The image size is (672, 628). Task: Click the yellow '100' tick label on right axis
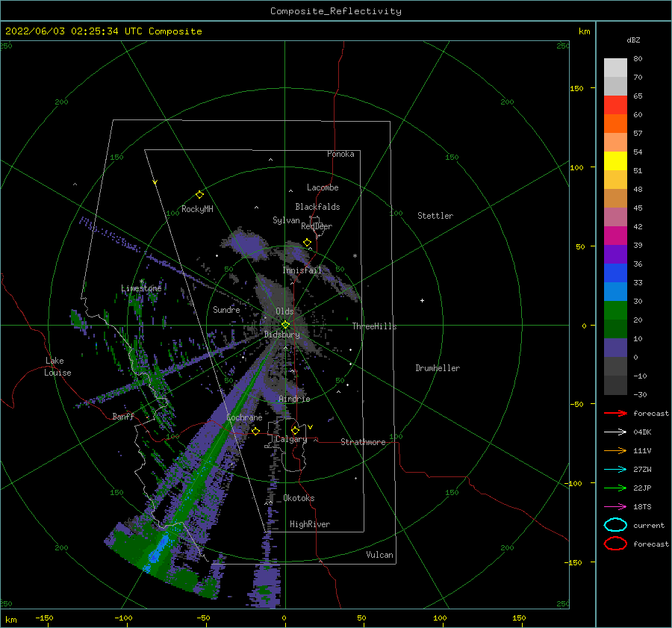pos(576,167)
